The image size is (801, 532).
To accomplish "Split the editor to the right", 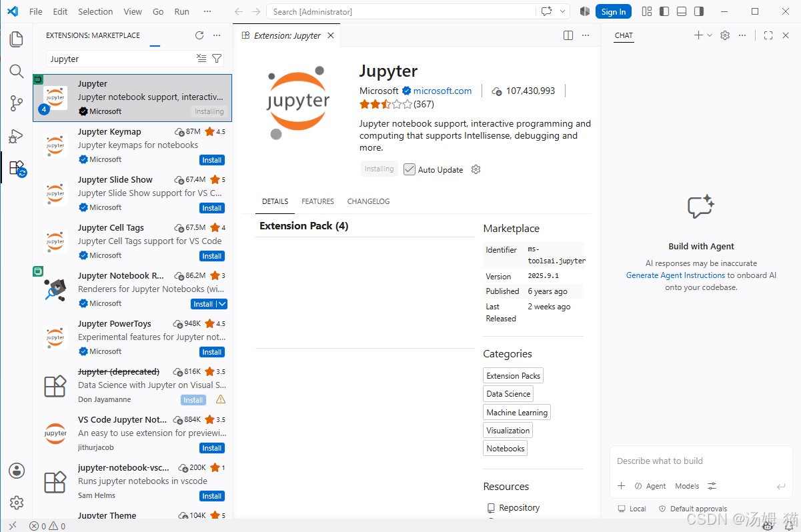I will pos(568,35).
